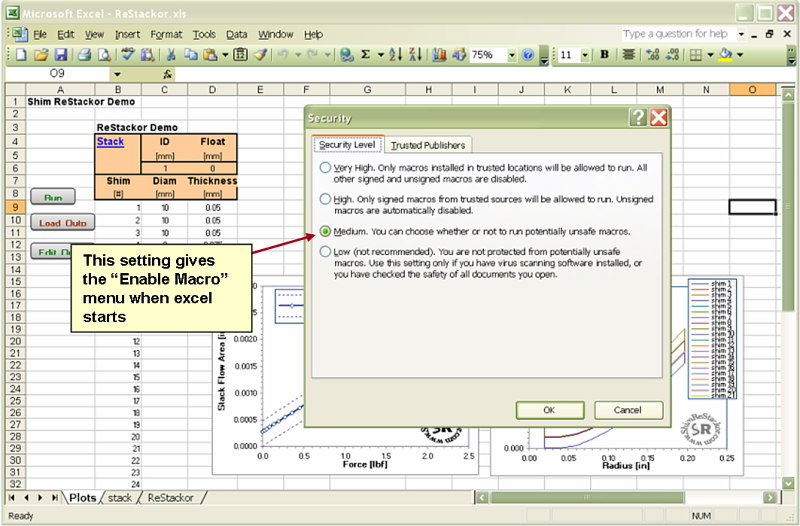Click the Open folder toolbar icon

[x=41, y=55]
